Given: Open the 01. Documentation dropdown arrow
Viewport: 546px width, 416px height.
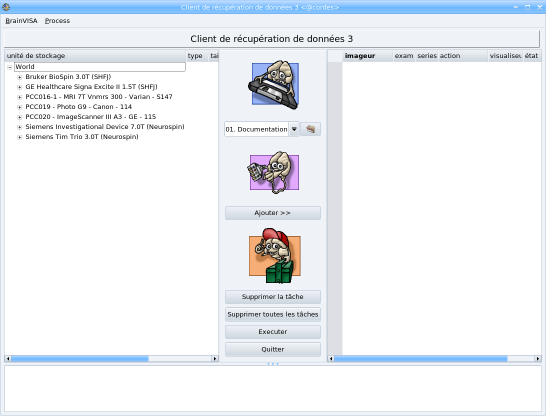Looking at the screenshot, I should [294, 129].
